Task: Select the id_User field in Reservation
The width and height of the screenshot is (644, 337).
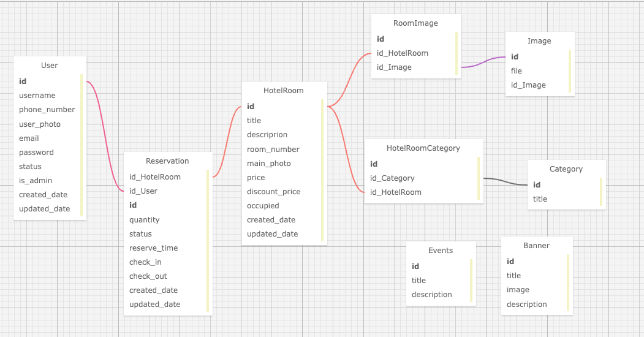Action: coord(143,191)
